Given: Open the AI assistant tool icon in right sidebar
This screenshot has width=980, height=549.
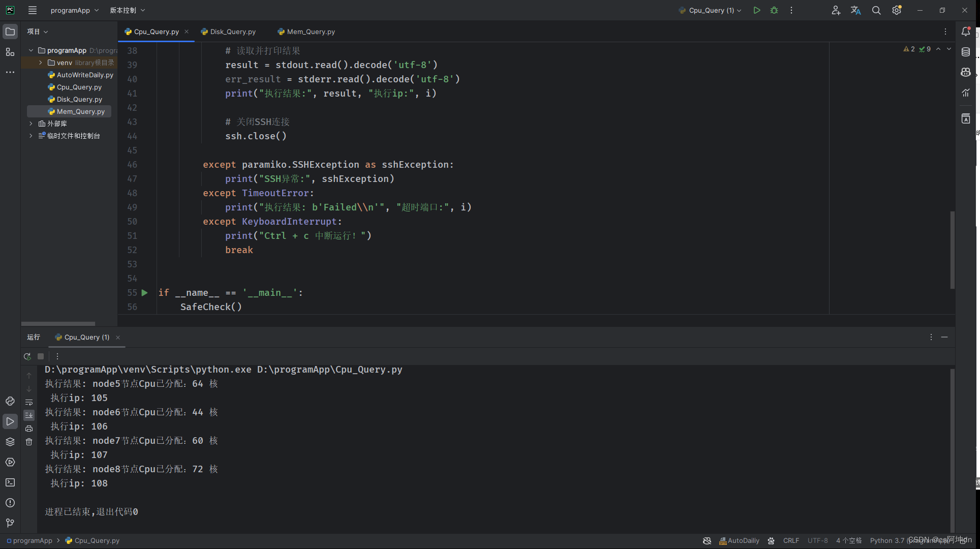Looking at the screenshot, I should (x=966, y=72).
